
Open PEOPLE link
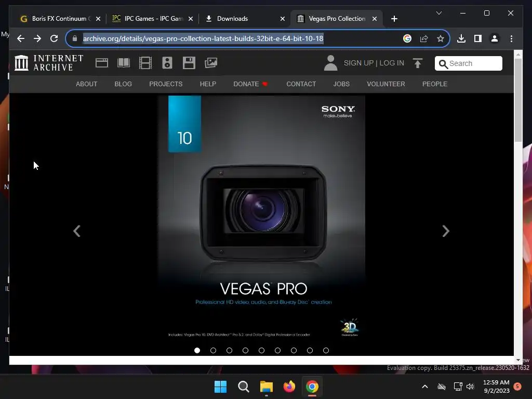click(435, 84)
